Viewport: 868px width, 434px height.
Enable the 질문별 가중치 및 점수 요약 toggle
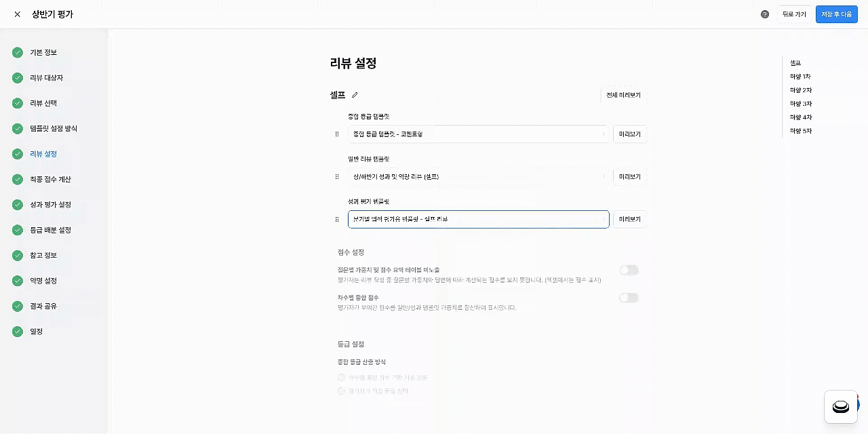coord(629,270)
